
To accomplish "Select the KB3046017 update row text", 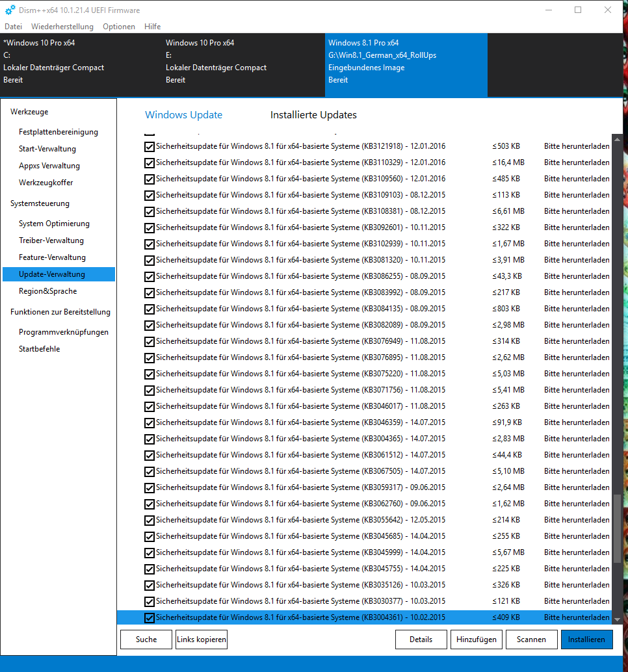I will [x=300, y=406].
